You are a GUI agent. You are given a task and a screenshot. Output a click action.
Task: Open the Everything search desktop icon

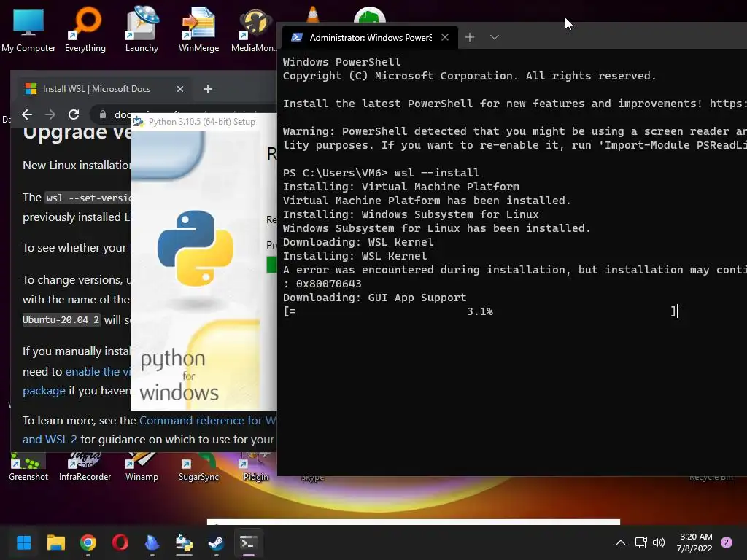pos(85,29)
